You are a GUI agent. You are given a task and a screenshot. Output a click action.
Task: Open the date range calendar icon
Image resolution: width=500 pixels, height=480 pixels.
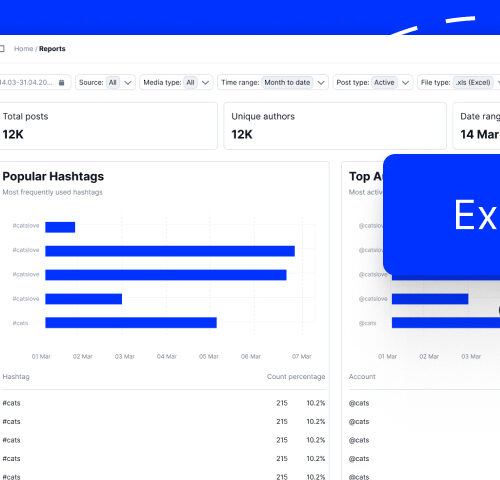pos(61,83)
